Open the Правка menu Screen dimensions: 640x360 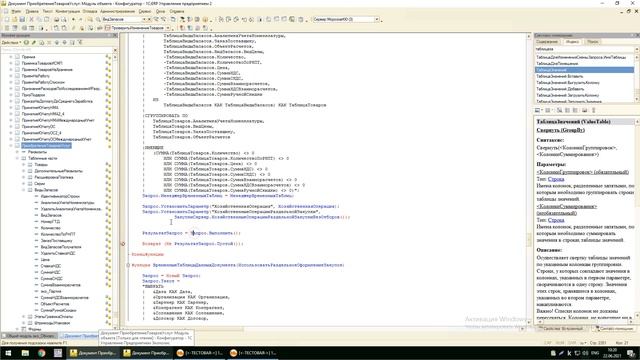click(x=32, y=11)
